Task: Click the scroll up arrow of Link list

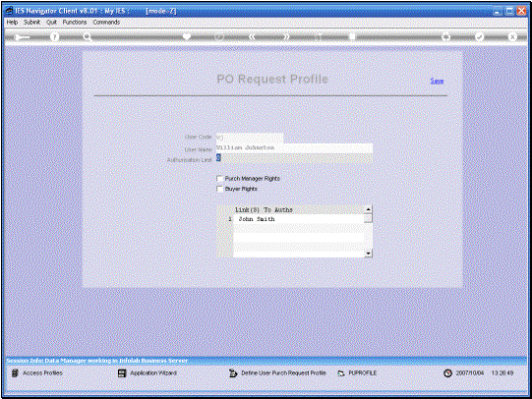Action: tap(368, 209)
